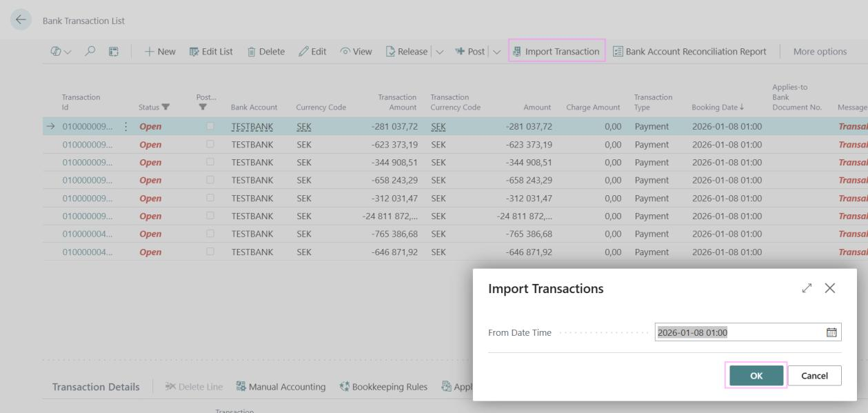This screenshot has height=413, width=868.
Task: Open the Transaction Id column header menu
Action: pyautogui.click(x=81, y=102)
